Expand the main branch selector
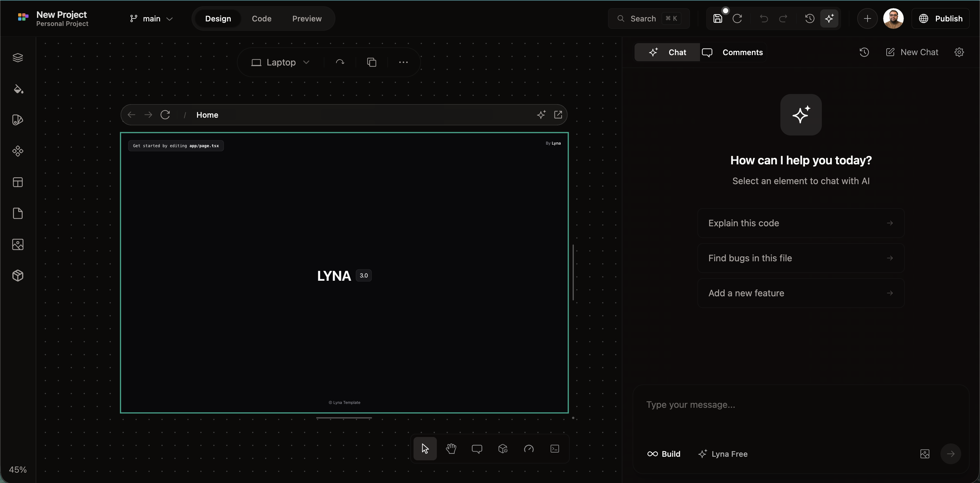The image size is (980, 483). point(160,18)
